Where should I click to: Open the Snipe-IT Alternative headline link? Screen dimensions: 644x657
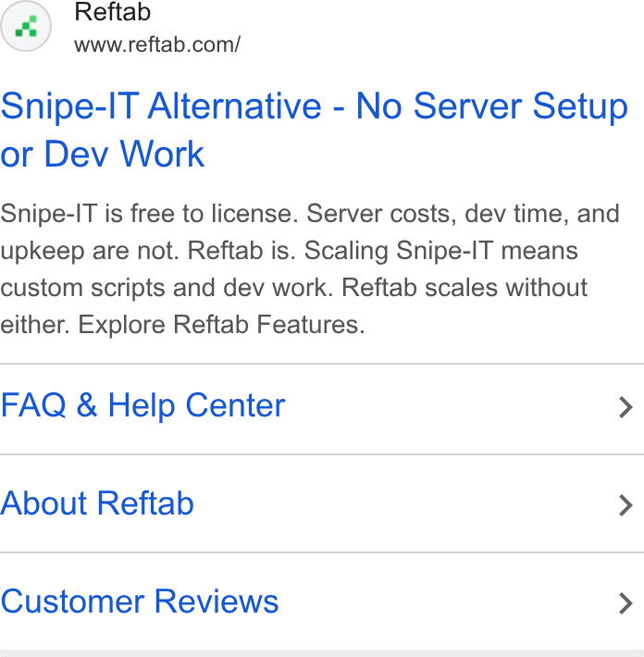point(315,130)
